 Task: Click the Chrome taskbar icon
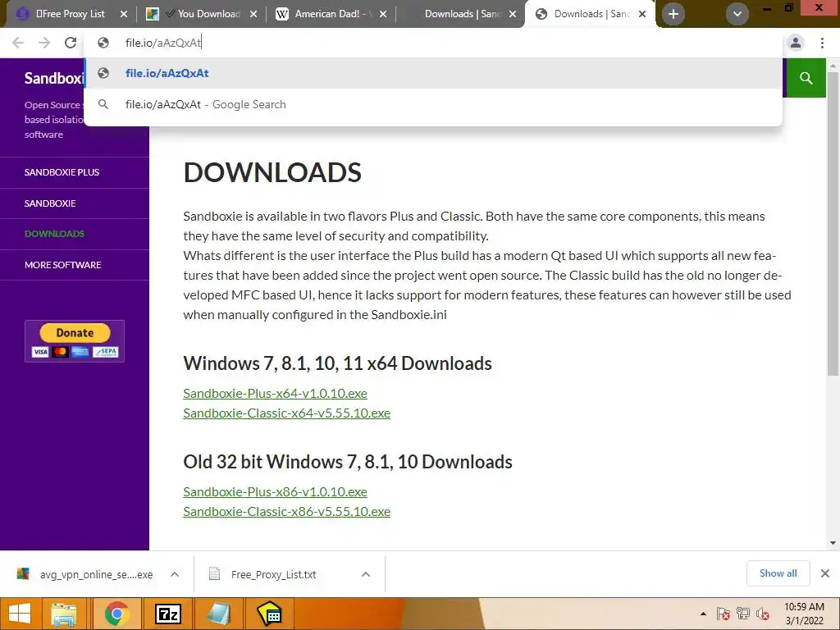[x=116, y=614]
